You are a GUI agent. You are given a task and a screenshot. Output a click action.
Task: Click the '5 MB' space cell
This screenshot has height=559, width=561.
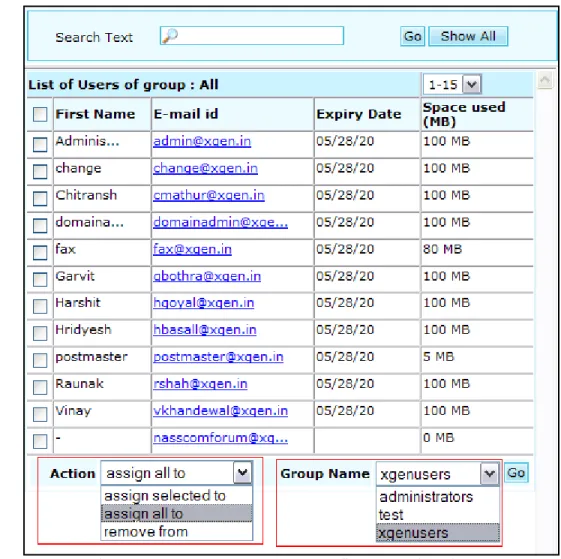pyautogui.click(x=439, y=357)
